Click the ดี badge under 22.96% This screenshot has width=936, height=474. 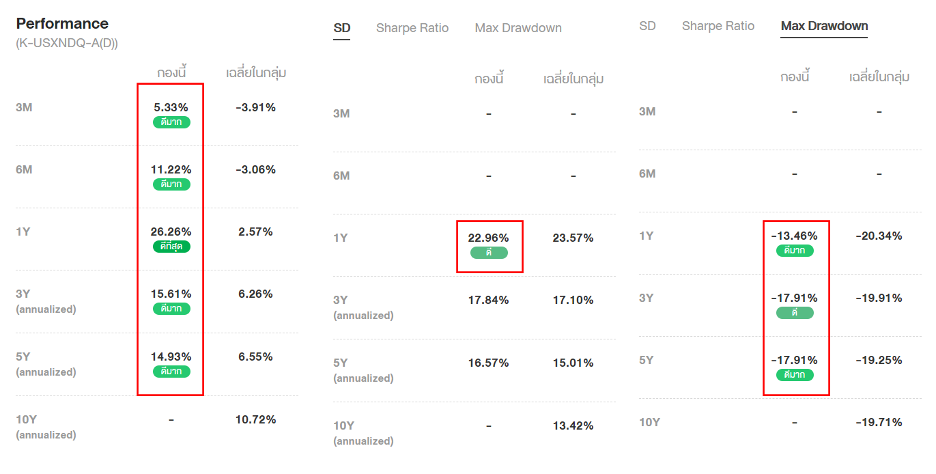click(x=488, y=253)
